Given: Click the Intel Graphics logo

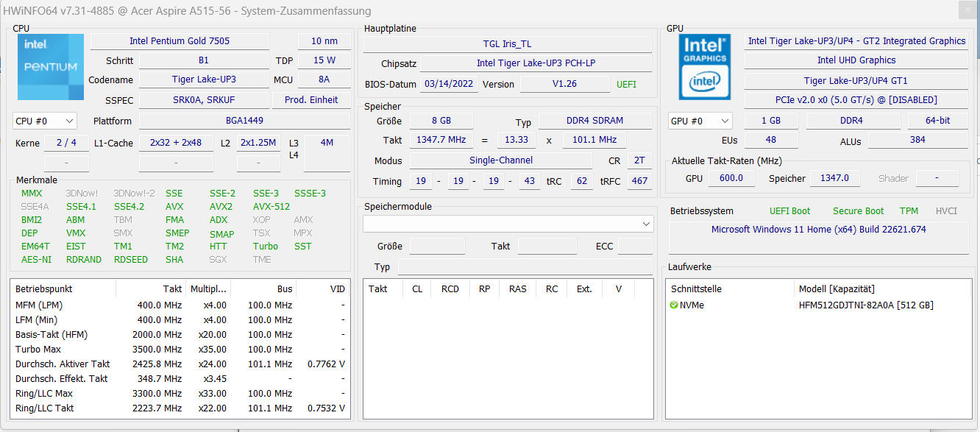Looking at the screenshot, I should pos(705,67).
